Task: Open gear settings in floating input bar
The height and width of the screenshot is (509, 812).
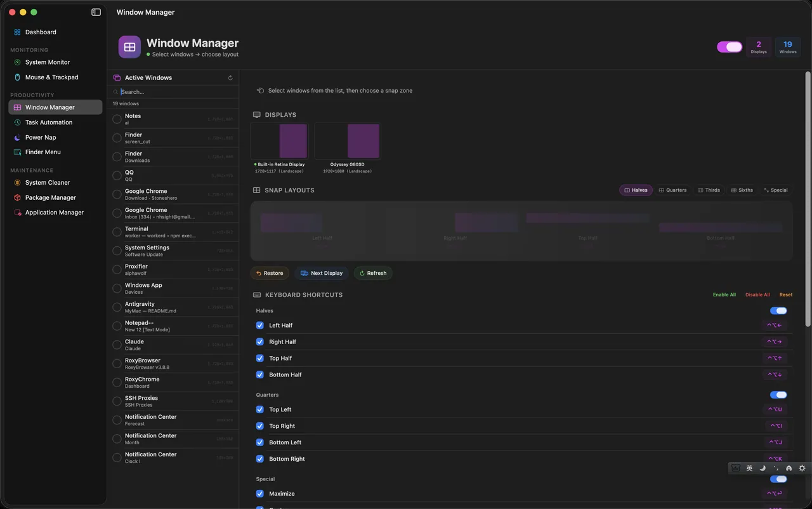Action: (802, 468)
